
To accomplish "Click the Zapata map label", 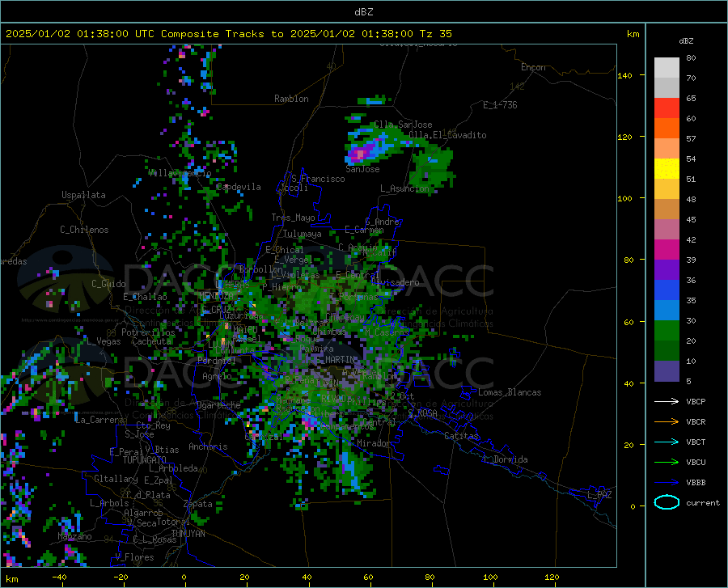I will pos(198,504).
